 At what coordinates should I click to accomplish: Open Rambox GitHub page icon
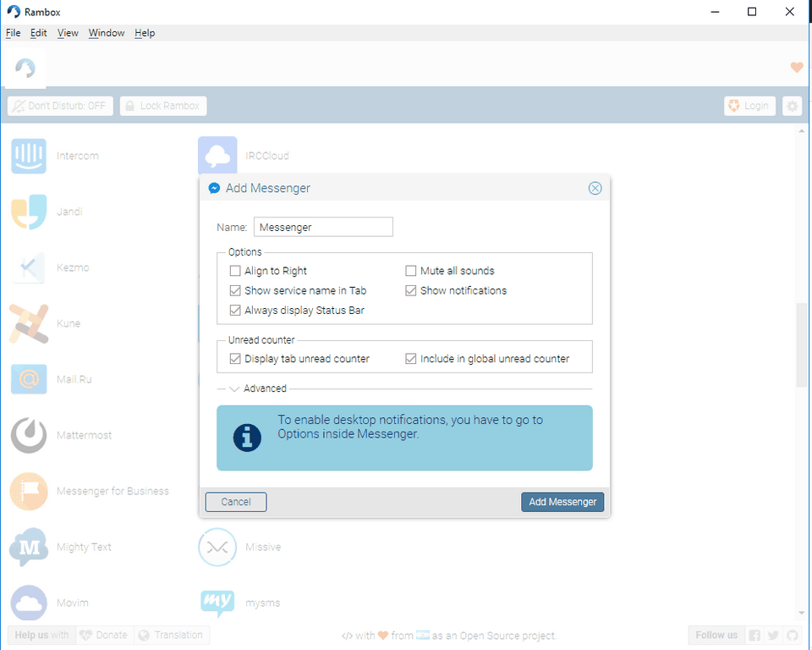point(793,635)
